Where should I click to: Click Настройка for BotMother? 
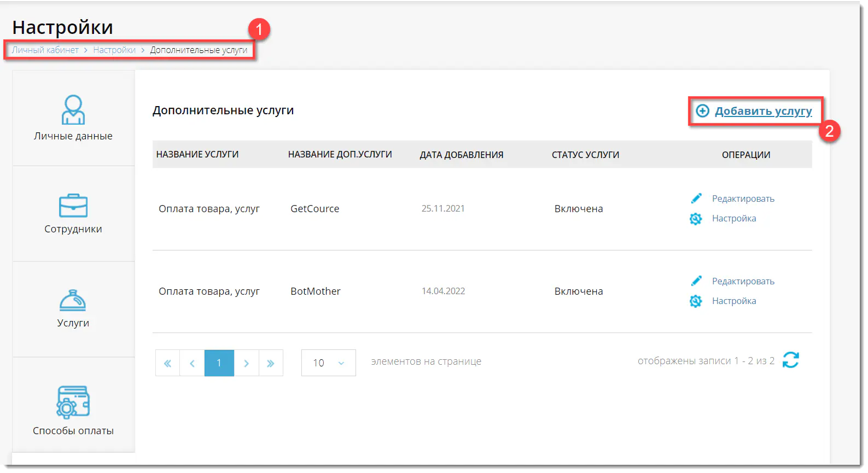click(x=734, y=301)
